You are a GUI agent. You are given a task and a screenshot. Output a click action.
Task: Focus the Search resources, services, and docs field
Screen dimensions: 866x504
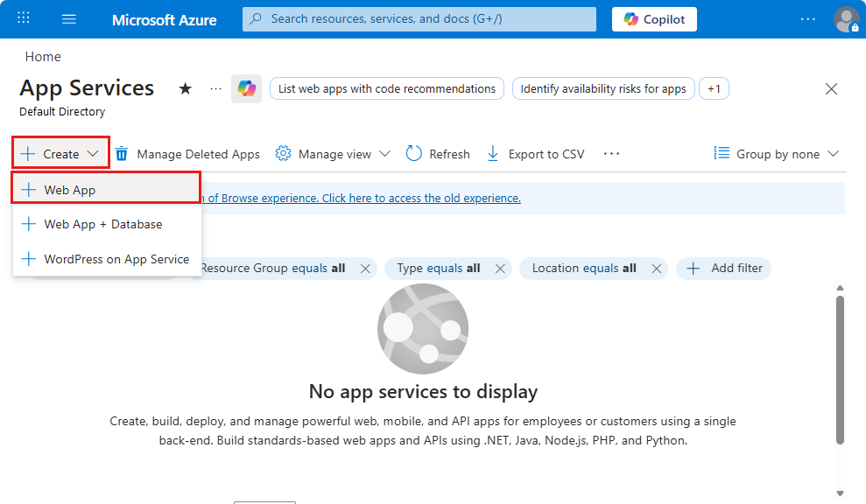coord(419,19)
